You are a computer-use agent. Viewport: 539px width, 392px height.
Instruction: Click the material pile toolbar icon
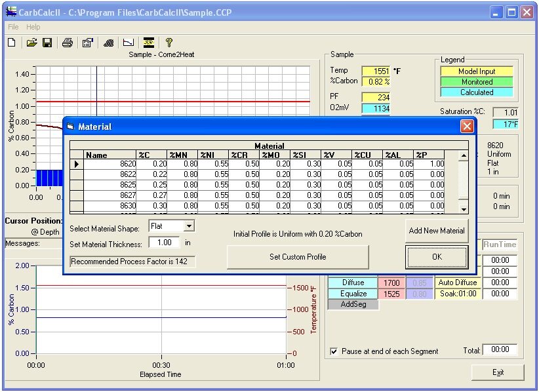109,43
